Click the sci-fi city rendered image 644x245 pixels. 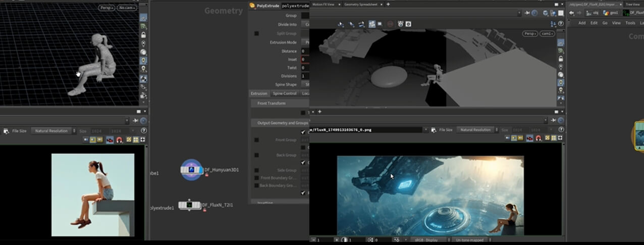[431, 196]
